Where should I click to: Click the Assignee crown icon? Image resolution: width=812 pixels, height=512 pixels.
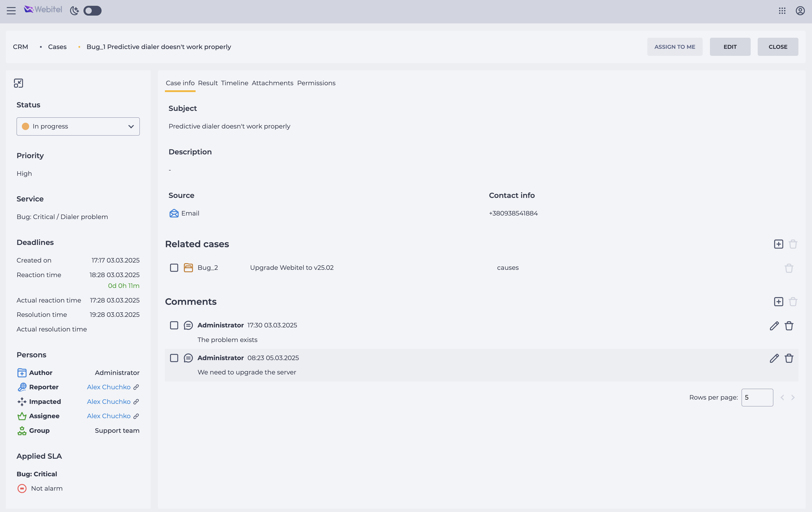point(22,416)
